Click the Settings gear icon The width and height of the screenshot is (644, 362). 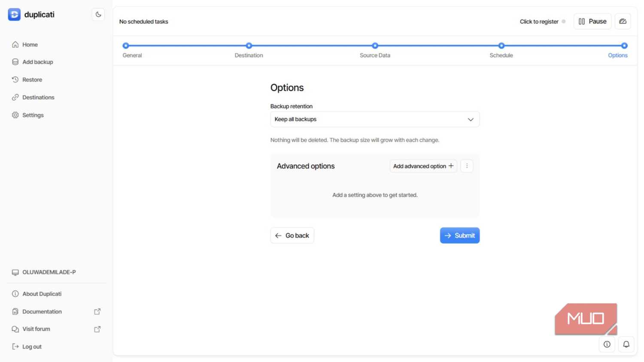point(15,115)
